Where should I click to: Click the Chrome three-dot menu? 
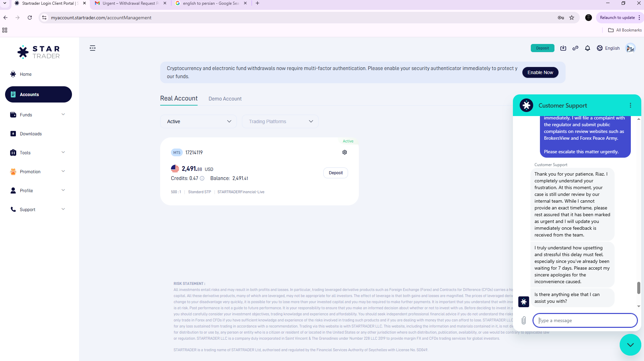639,18
